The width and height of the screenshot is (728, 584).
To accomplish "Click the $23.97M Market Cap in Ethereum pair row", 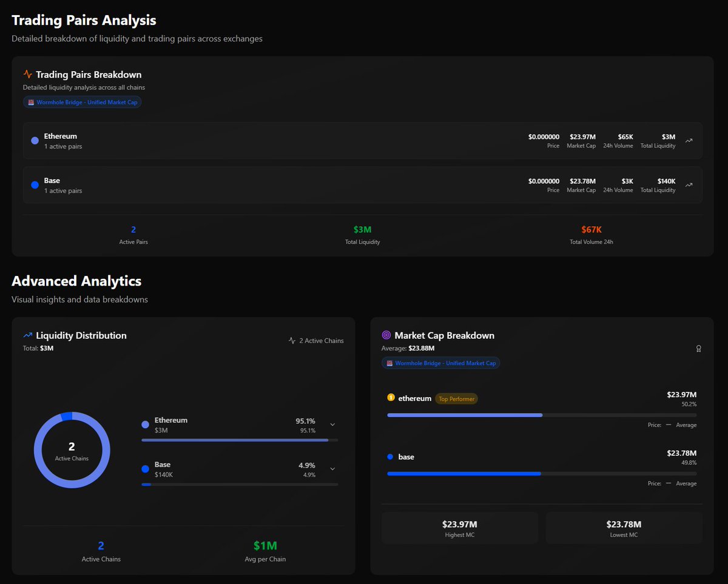I will click(582, 137).
